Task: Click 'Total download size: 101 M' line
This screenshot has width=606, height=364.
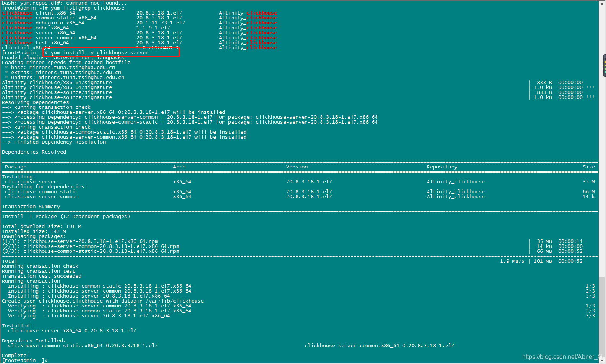Action: click(42, 226)
